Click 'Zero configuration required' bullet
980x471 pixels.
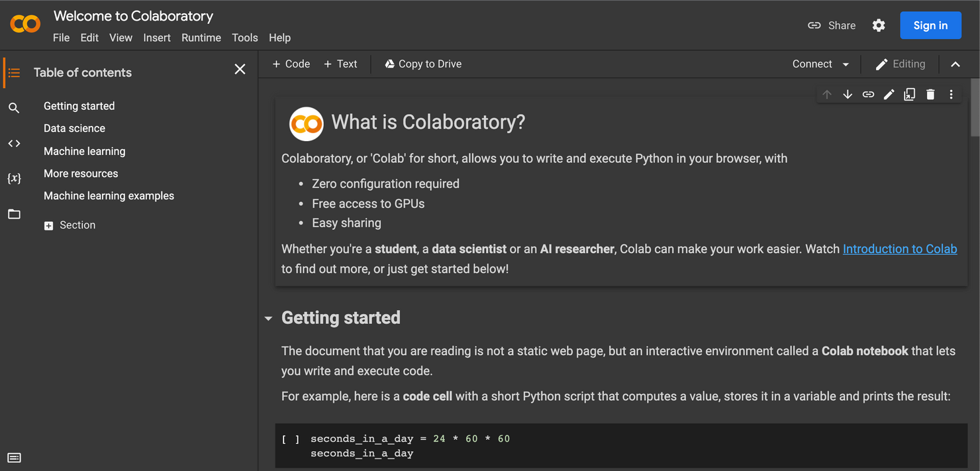click(385, 183)
